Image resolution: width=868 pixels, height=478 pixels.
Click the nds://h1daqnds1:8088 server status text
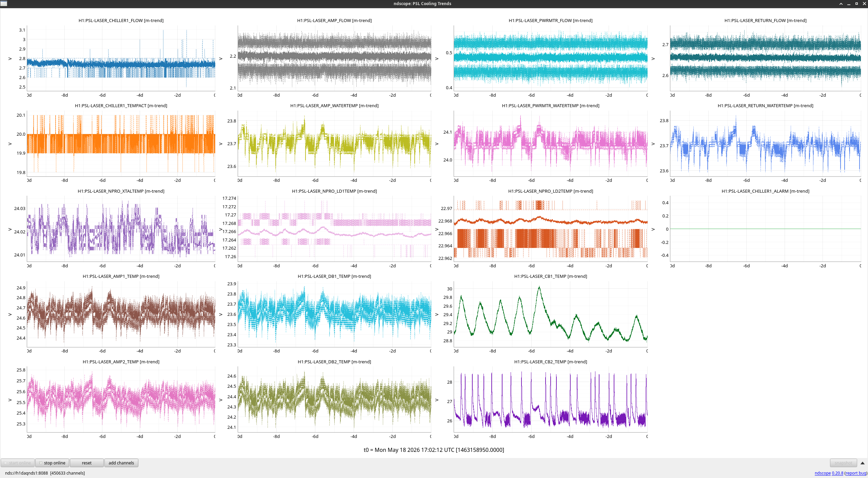(26, 473)
